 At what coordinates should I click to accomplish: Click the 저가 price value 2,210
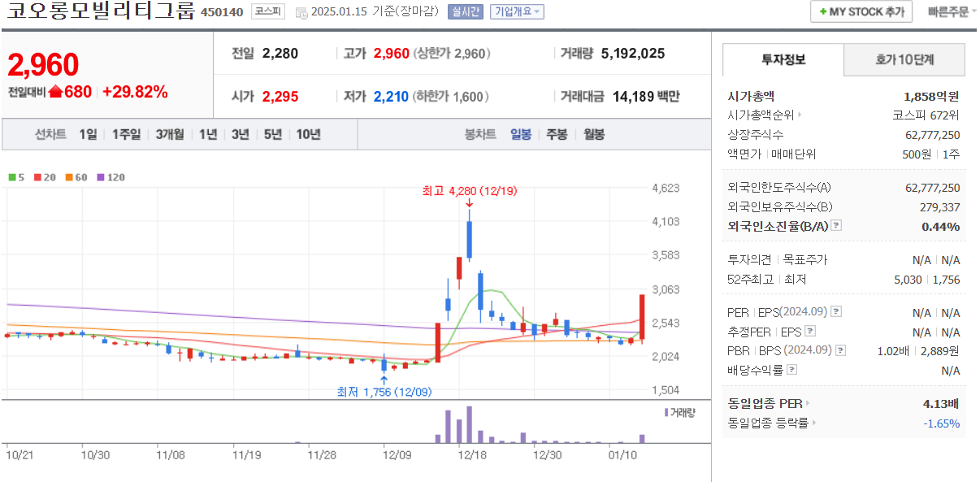click(x=391, y=97)
